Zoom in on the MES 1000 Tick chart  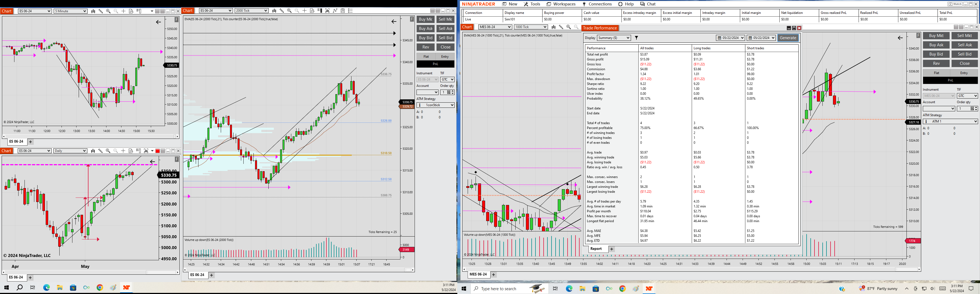pos(569,27)
